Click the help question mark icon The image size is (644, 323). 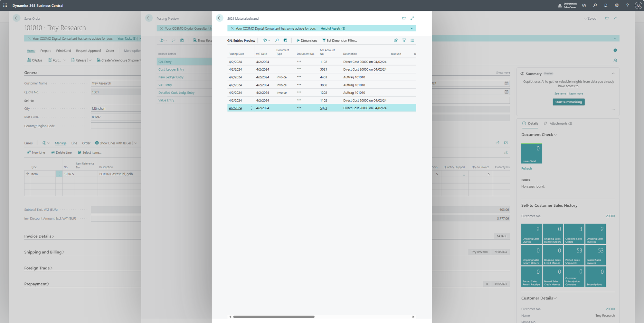[x=627, y=5]
